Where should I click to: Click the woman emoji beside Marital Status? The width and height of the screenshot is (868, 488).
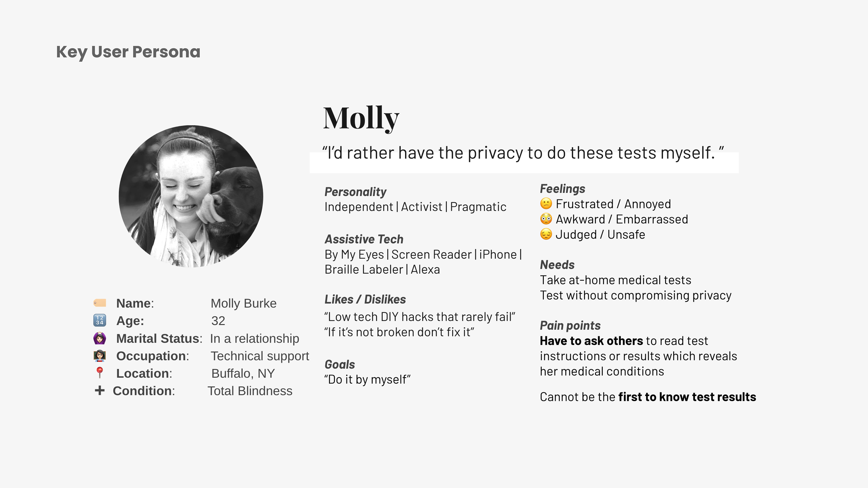click(100, 338)
